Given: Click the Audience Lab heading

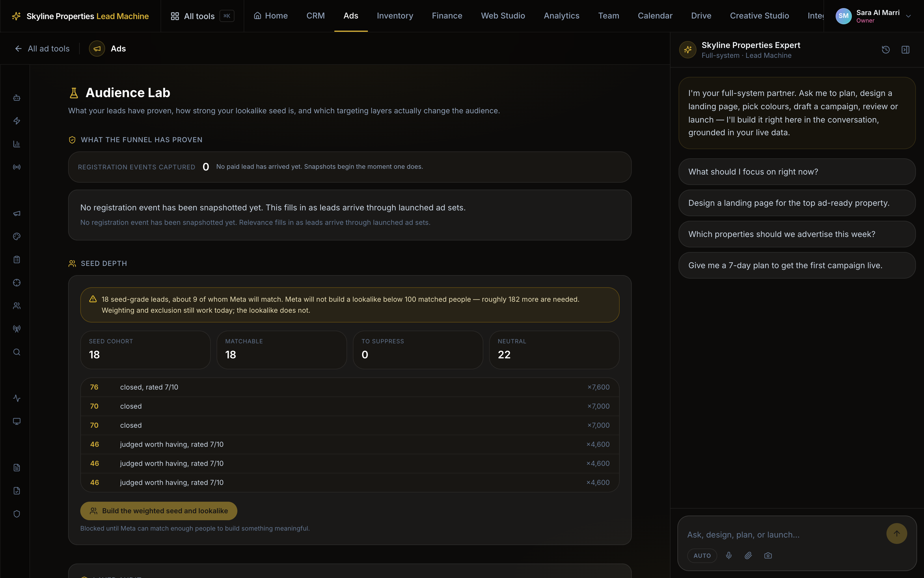Looking at the screenshot, I should (x=128, y=92).
